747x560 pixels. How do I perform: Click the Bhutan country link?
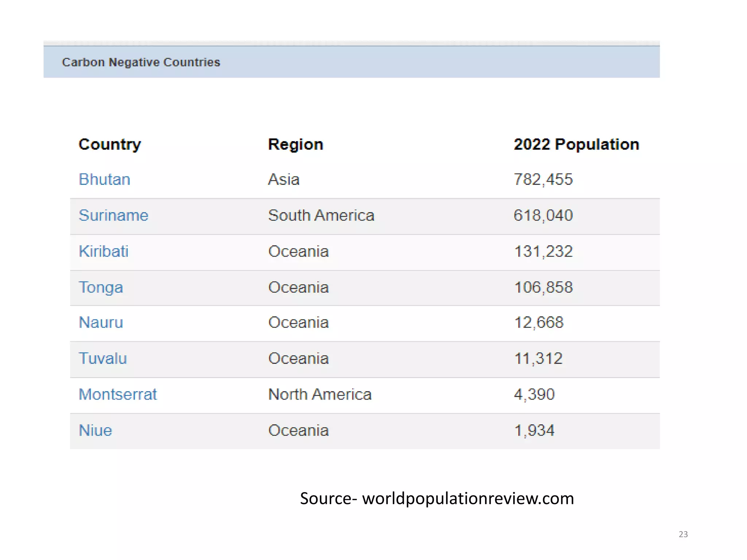(104, 179)
